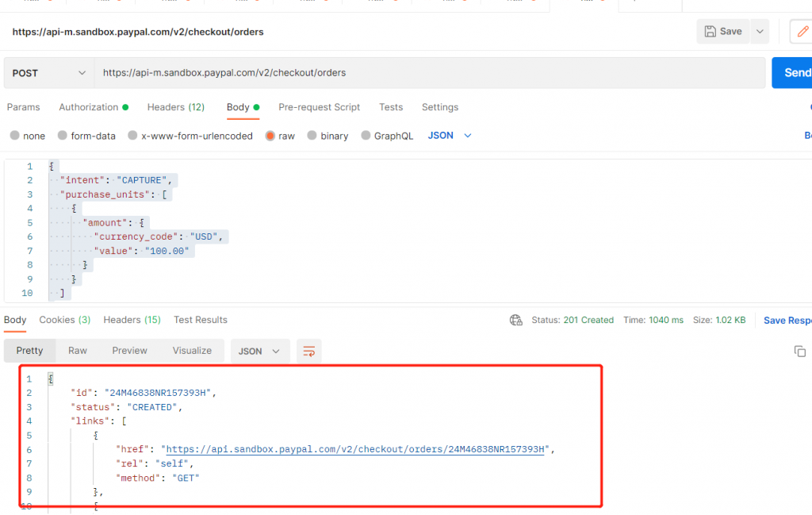The image size is (812, 515).
Task: Click the "id" value 24M46838NR157393H
Action: [x=158, y=393]
